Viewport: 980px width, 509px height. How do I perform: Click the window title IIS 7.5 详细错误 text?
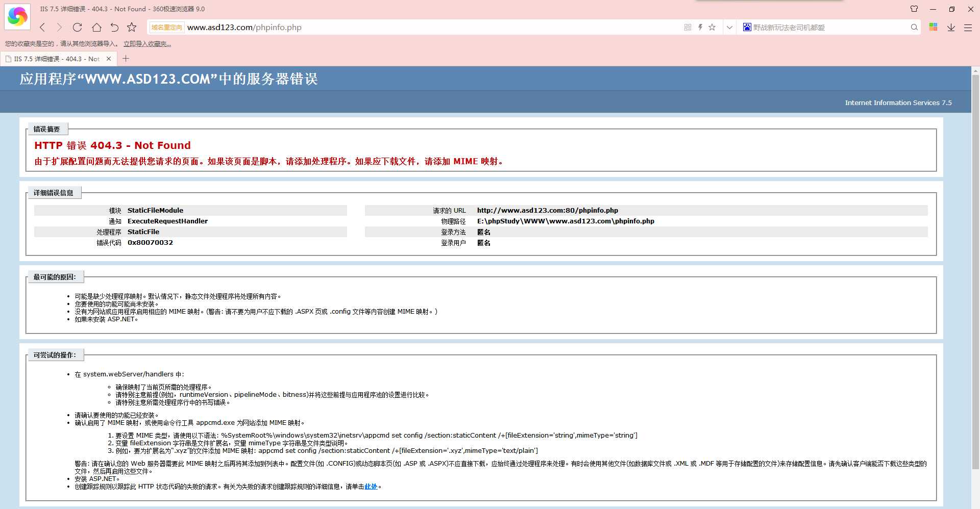click(122, 9)
